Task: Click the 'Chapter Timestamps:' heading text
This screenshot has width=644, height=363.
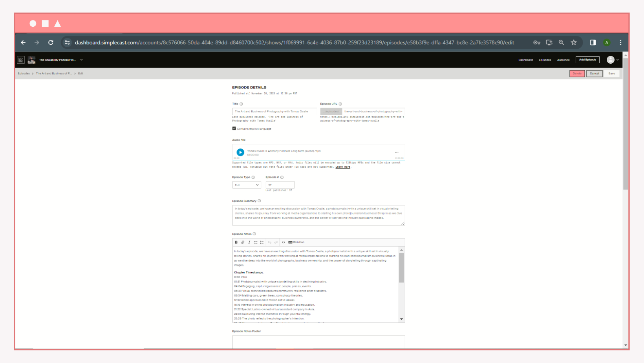Action: click(249, 273)
